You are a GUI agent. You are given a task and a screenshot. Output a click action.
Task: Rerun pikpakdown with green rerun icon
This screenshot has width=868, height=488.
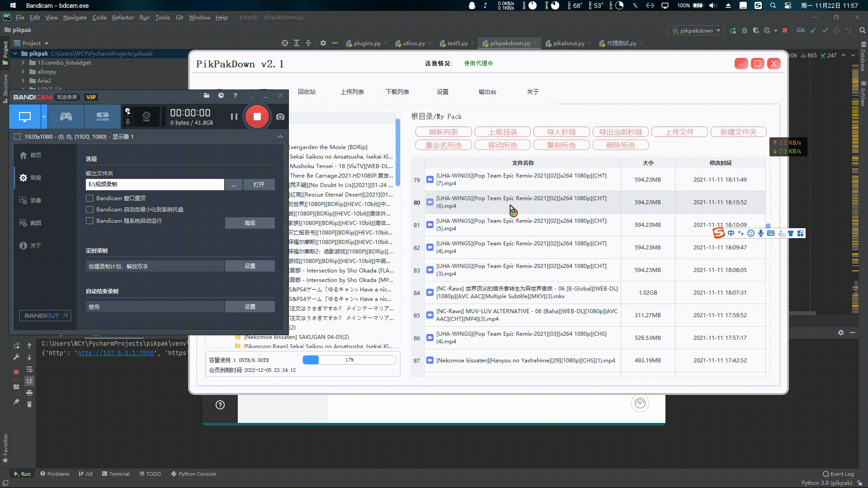tap(733, 30)
